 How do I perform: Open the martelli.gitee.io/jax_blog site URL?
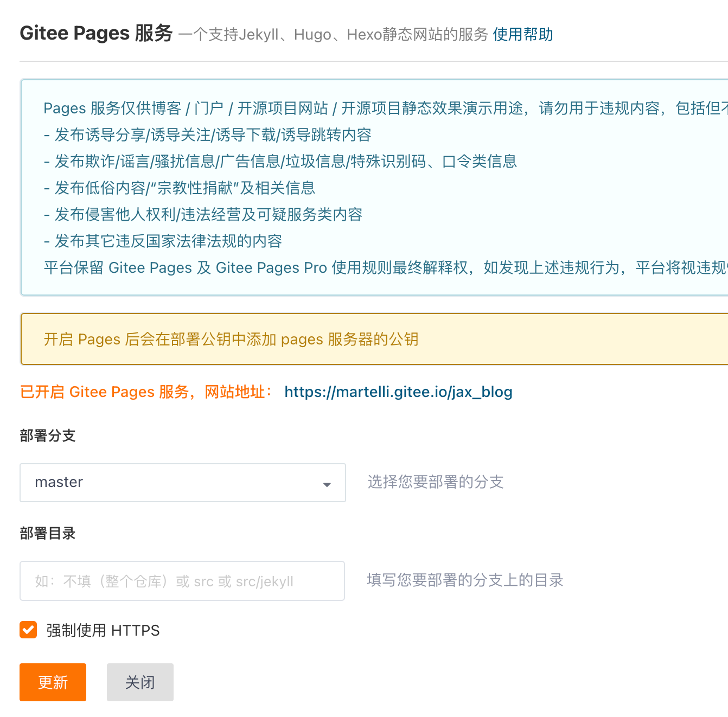point(398,392)
